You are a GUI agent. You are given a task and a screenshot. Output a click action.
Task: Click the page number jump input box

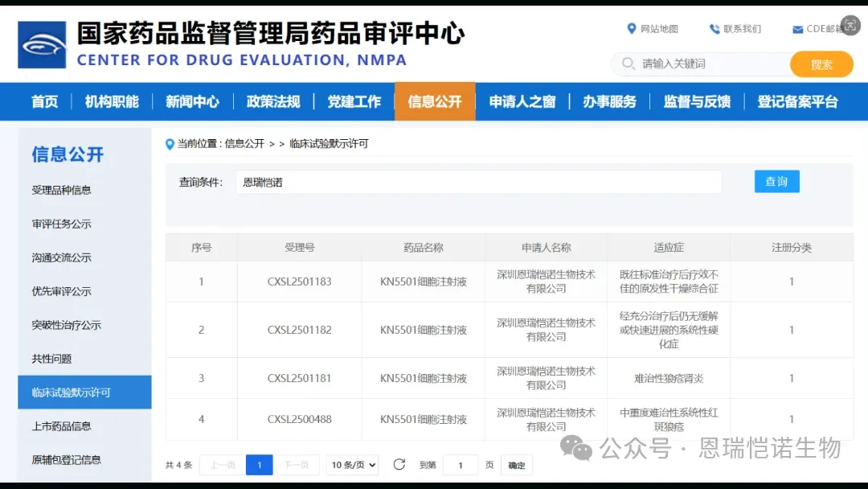(461, 465)
